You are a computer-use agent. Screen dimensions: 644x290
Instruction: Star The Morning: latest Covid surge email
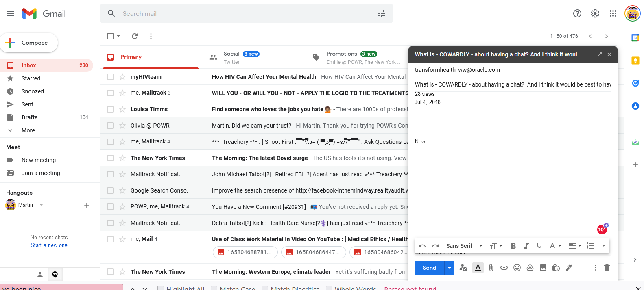point(122,158)
